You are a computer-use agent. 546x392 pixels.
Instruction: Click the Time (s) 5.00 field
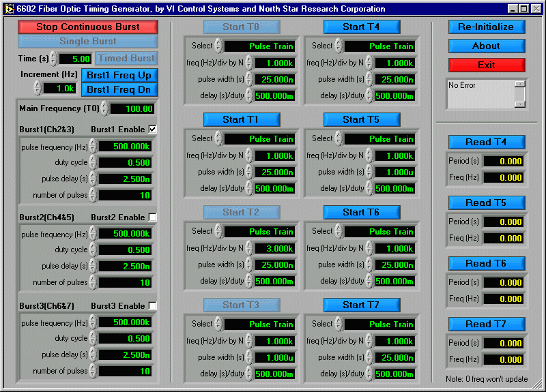(x=76, y=59)
